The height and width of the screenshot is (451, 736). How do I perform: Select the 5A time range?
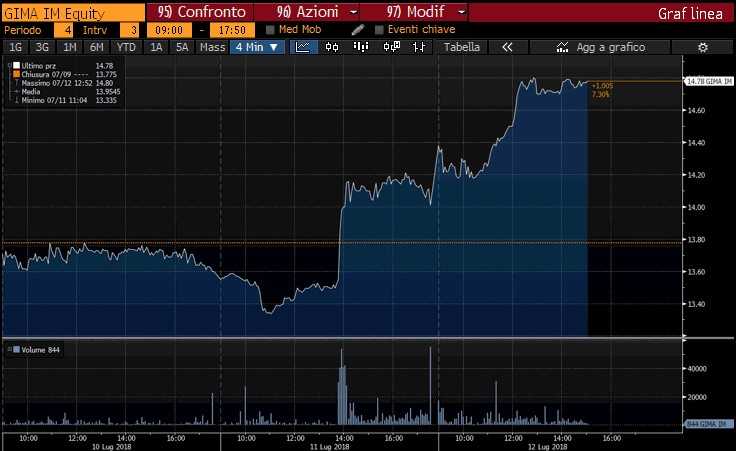[182, 47]
